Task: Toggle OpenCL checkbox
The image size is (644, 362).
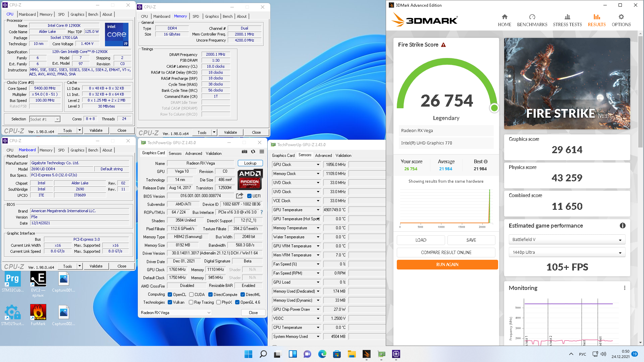Action: click(x=170, y=295)
